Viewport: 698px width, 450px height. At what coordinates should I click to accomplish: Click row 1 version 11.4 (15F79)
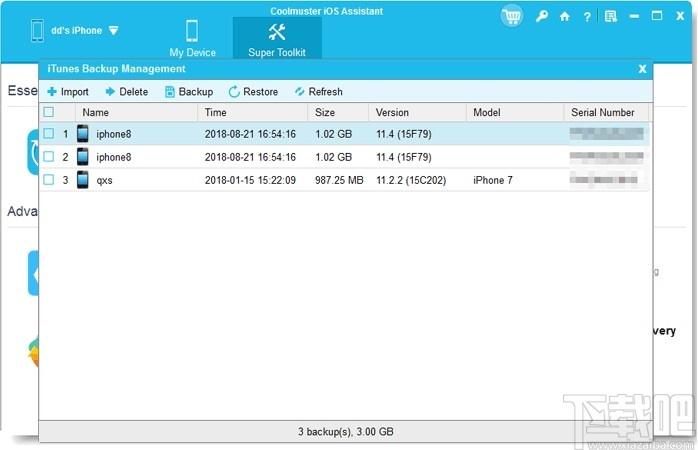(x=404, y=134)
